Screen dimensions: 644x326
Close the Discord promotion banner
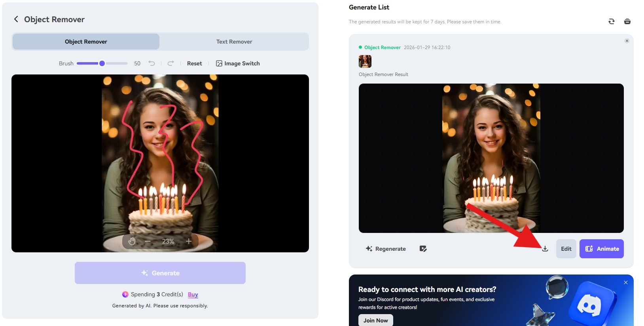tap(625, 282)
